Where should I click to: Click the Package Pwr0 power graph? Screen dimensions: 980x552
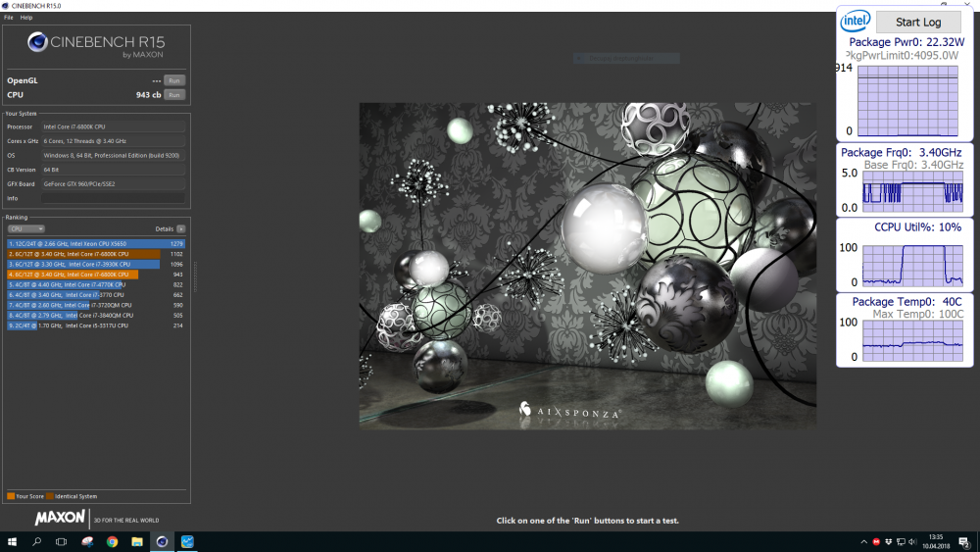tap(907, 101)
